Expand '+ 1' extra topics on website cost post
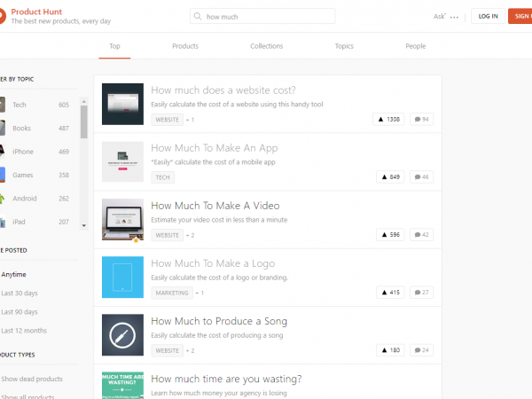This screenshot has width=532, height=399. (x=191, y=119)
